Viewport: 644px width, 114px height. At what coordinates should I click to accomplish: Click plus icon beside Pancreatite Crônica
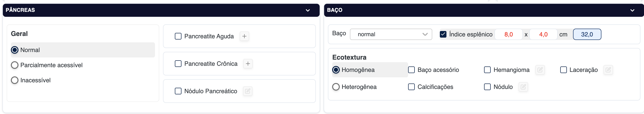click(248, 64)
